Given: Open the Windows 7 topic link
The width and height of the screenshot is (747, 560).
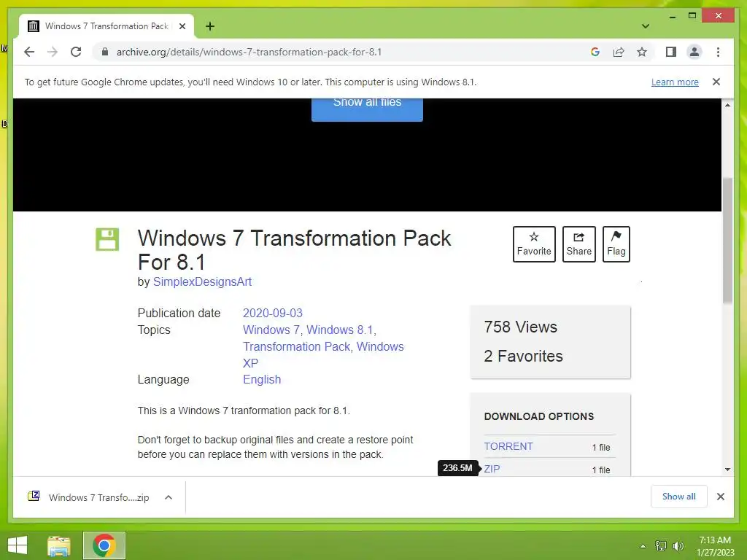Looking at the screenshot, I should [x=271, y=330].
